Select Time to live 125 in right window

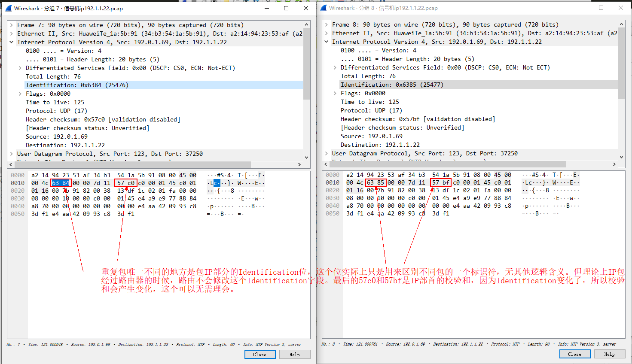[x=370, y=102]
